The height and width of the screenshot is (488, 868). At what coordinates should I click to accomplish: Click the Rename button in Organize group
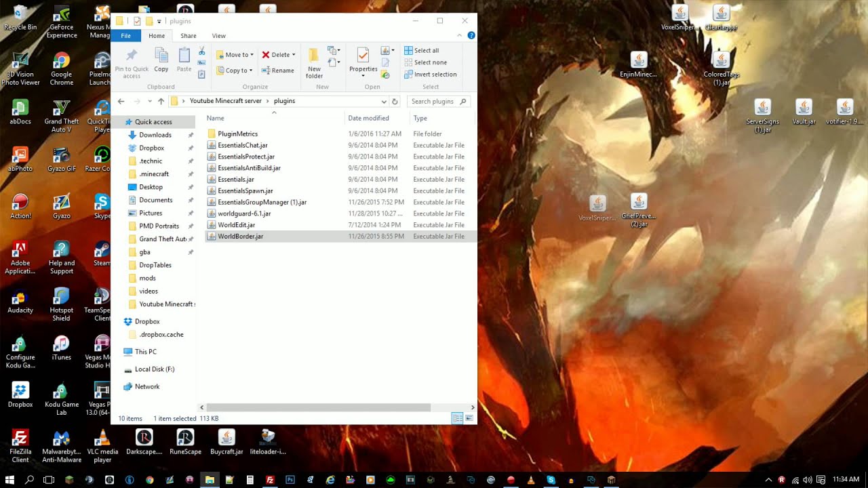pos(278,70)
